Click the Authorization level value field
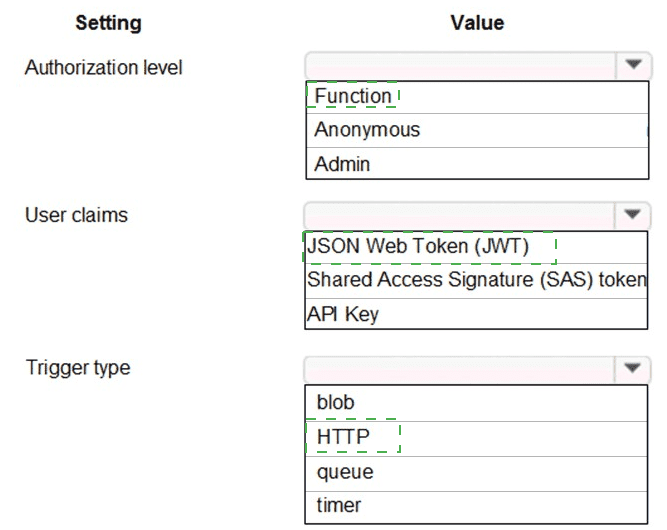667x530 pixels. coord(462,65)
